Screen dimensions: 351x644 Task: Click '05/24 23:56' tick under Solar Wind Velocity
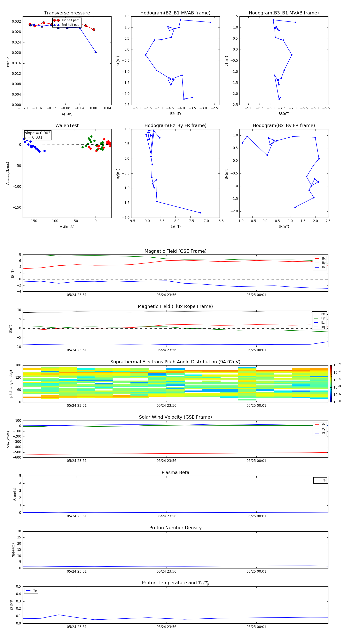click(166, 461)
